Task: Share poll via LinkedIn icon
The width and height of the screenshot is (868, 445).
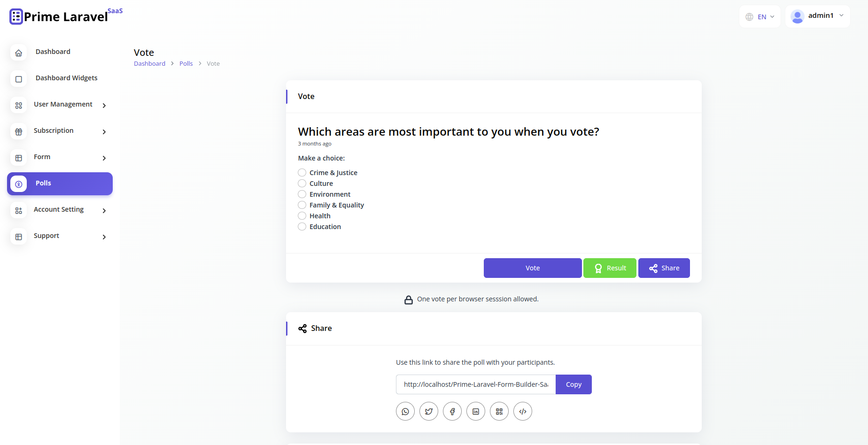Action: pyautogui.click(x=476, y=412)
